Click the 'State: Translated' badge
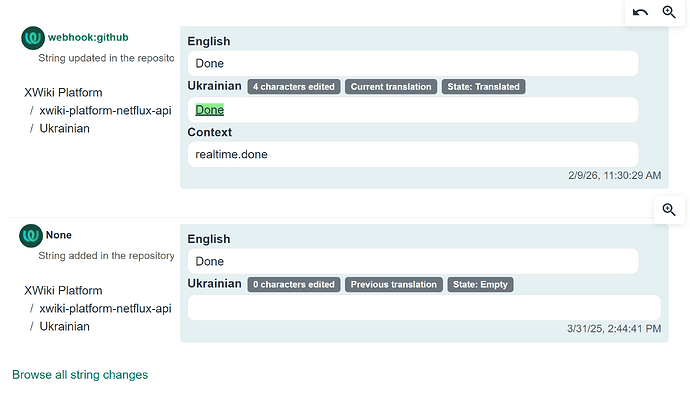 (483, 87)
